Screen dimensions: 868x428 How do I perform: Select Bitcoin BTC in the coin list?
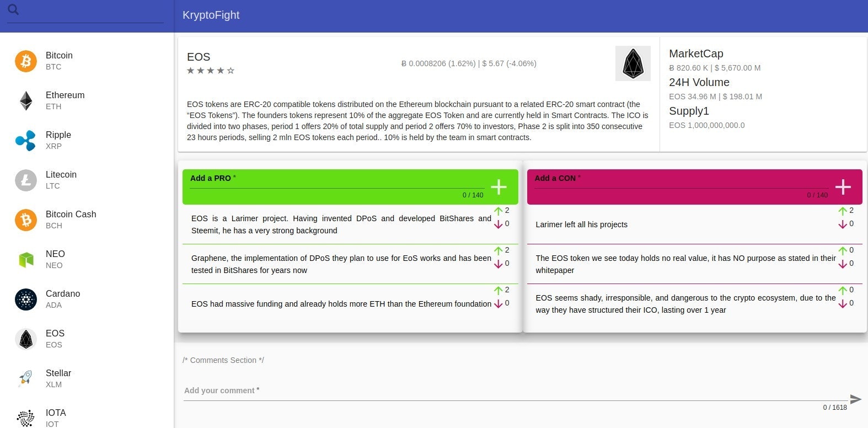point(87,61)
